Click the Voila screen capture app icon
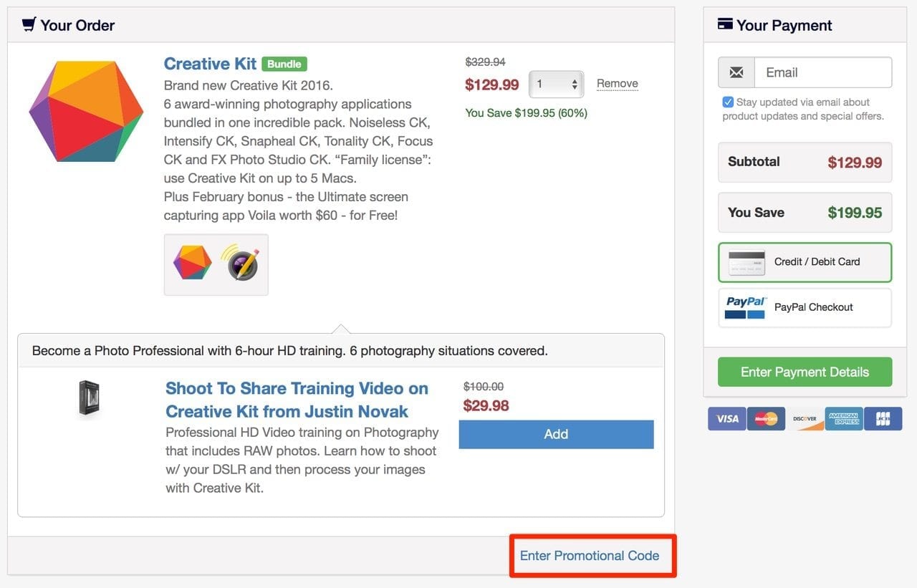Viewport: 917px width, 588px height. (x=240, y=264)
